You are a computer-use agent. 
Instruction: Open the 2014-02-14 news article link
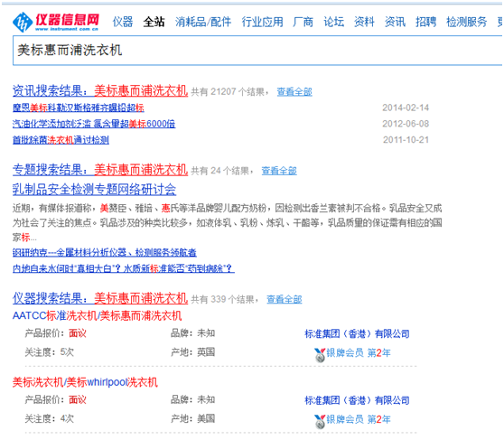point(78,108)
